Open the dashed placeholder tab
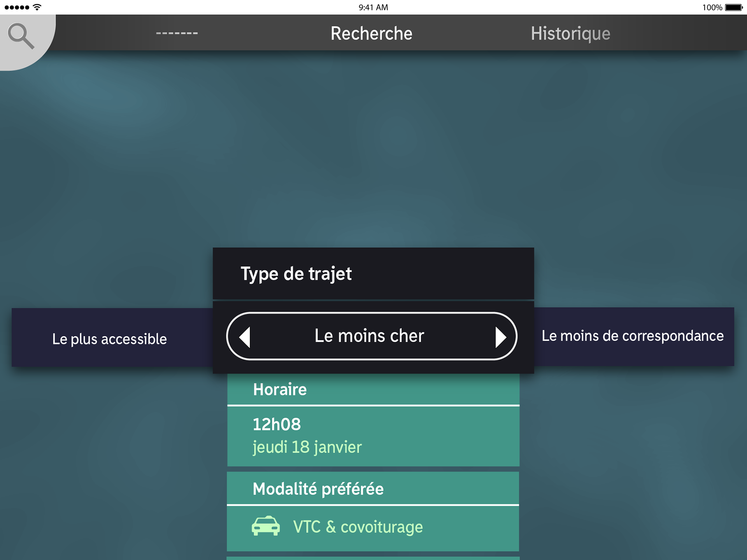The height and width of the screenshot is (560, 747). [x=177, y=33]
